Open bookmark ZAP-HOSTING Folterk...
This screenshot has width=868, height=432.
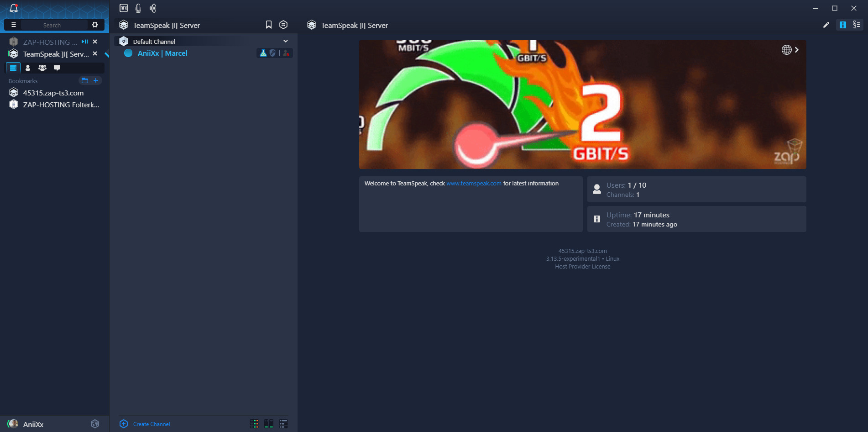click(54, 105)
